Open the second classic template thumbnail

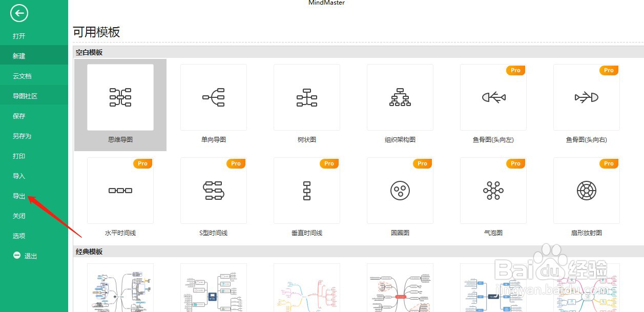tap(214, 287)
